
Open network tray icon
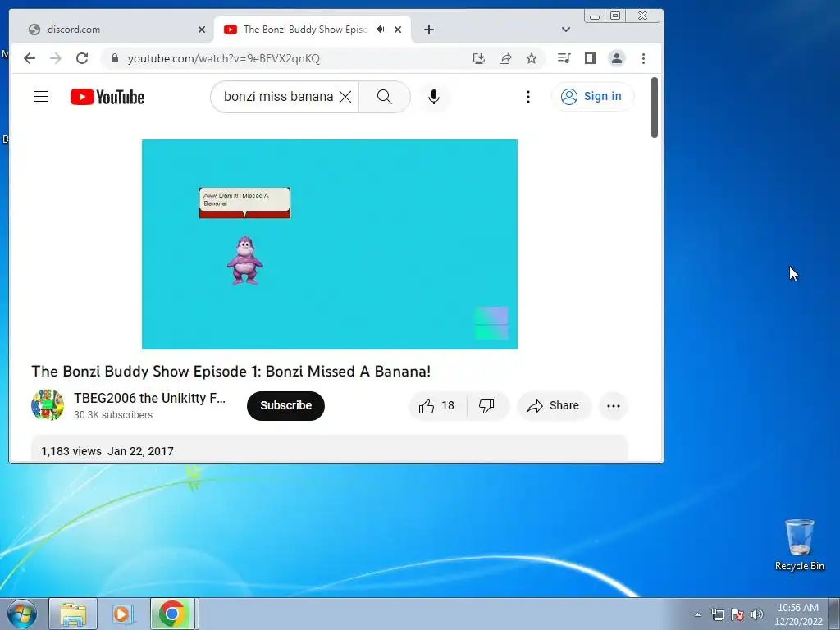[x=717, y=614]
